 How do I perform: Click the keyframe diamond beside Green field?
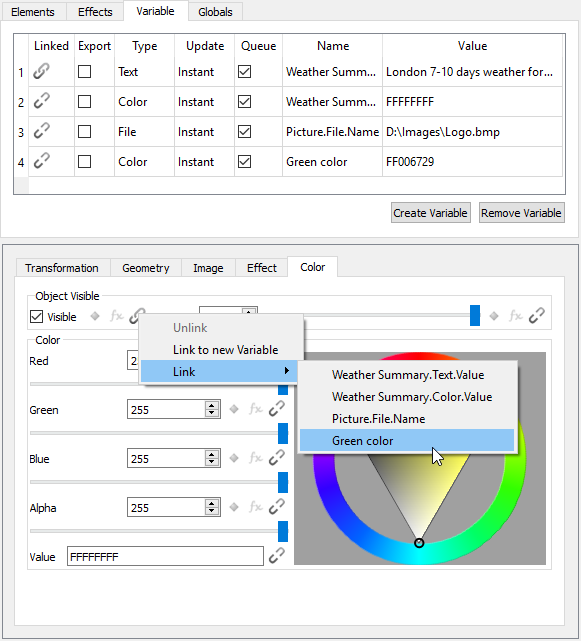pos(234,409)
